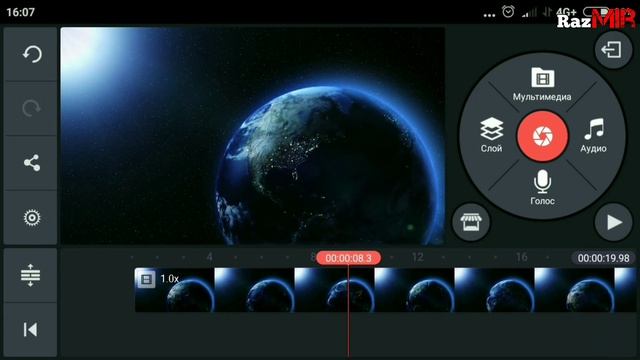Open project settings gear
640x360 pixels.
click(31, 218)
